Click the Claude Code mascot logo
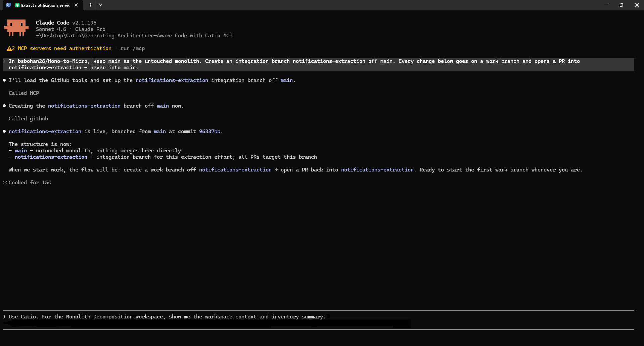 16,28
